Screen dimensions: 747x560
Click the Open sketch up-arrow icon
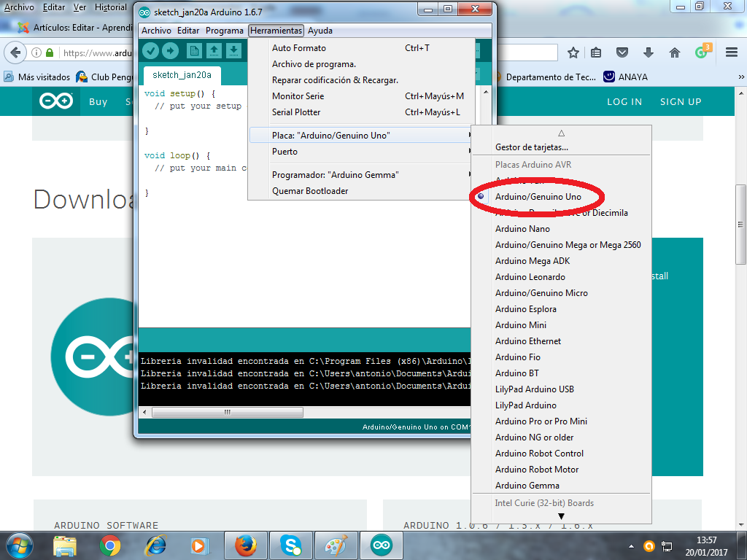[214, 50]
